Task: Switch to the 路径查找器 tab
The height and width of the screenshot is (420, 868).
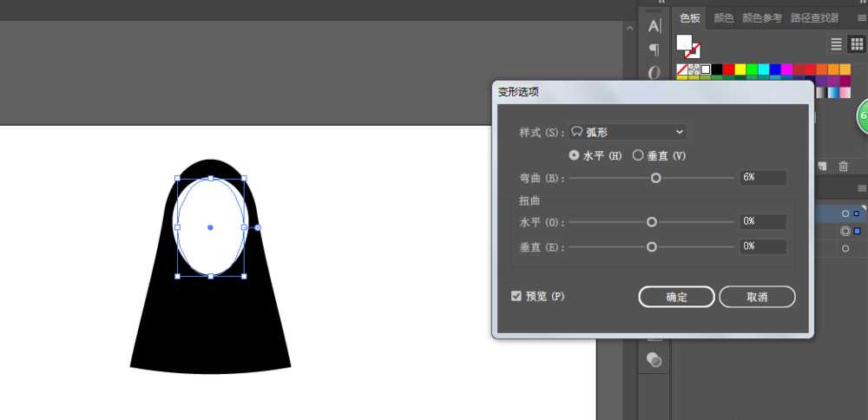Action: pyautogui.click(x=814, y=18)
